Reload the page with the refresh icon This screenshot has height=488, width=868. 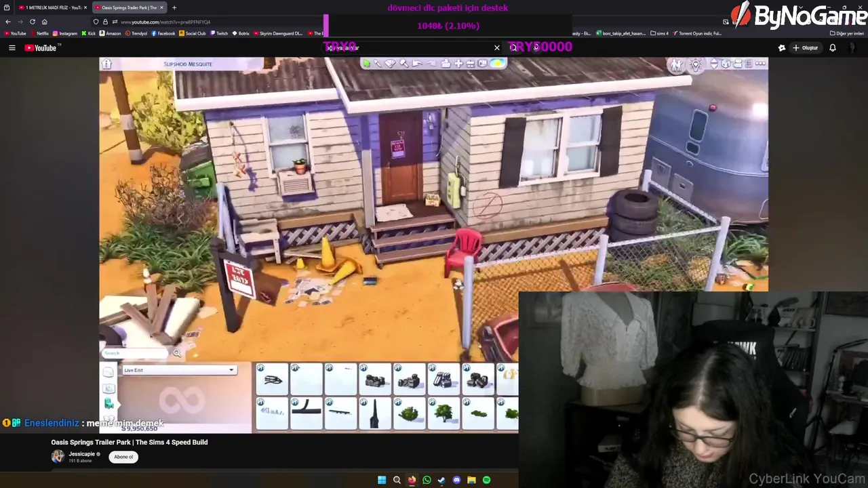click(32, 22)
